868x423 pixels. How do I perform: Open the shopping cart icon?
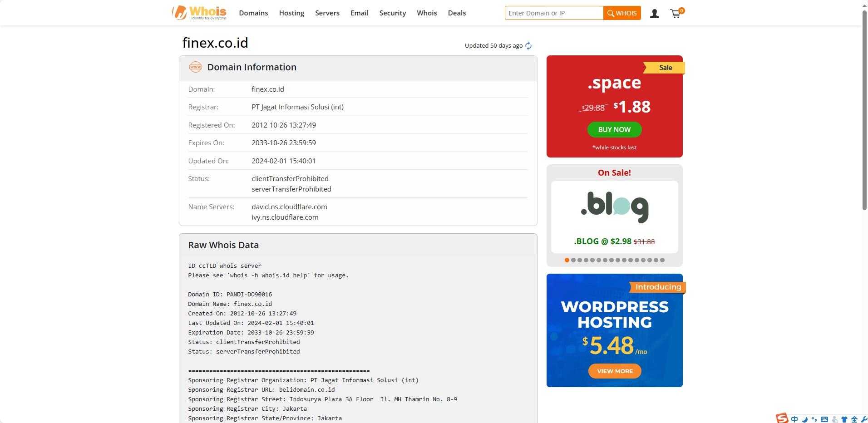pos(676,13)
